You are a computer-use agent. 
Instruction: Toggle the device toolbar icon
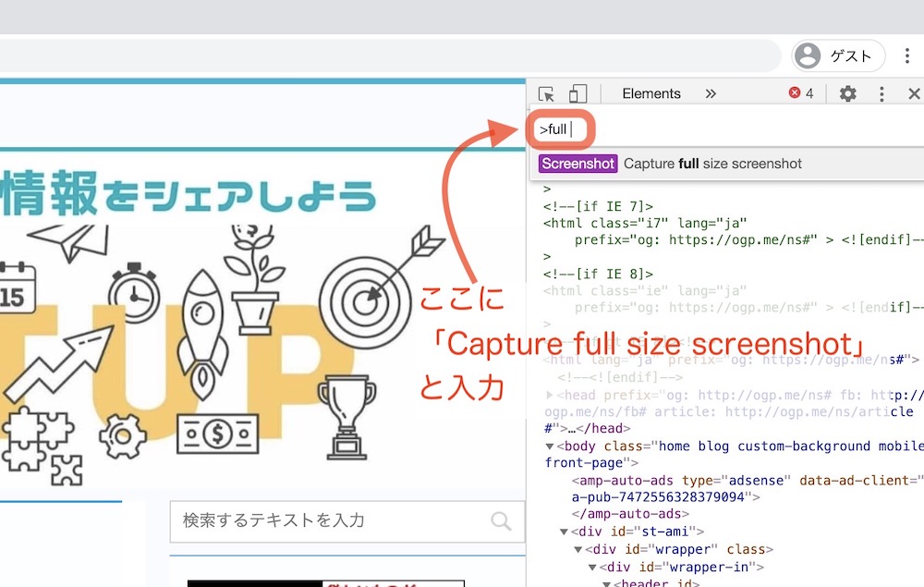(x=577, y=93)
